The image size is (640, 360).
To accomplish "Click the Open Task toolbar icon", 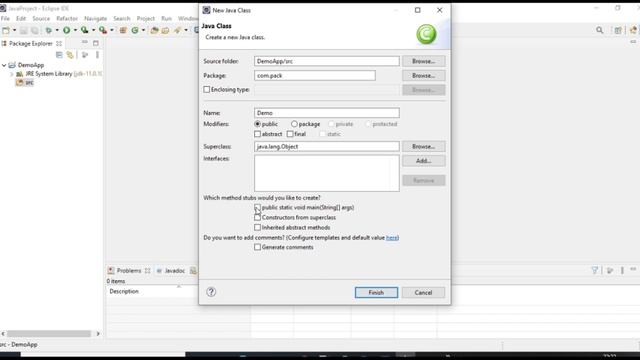I will 165,30.
